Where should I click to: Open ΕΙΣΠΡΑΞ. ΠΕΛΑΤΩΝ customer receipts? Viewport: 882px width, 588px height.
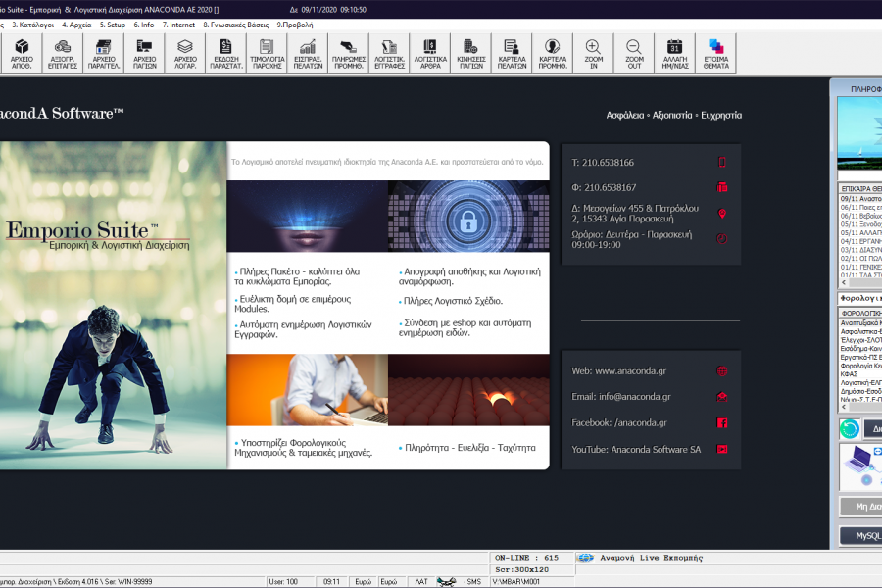click(x=308, y=54)
